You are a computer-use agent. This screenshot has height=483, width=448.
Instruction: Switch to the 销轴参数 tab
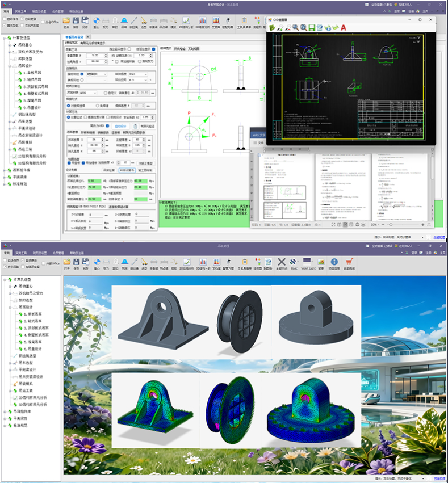103,132
